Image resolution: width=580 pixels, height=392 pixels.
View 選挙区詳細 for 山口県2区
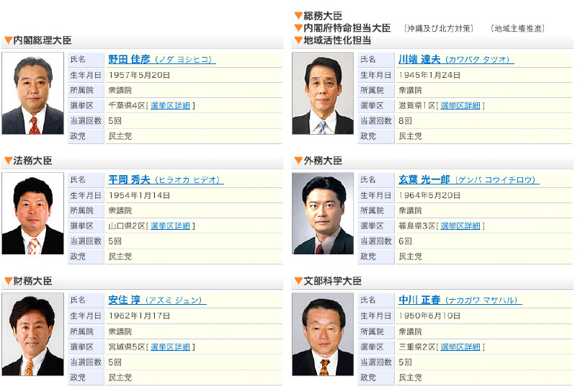[x=170, y=226]
